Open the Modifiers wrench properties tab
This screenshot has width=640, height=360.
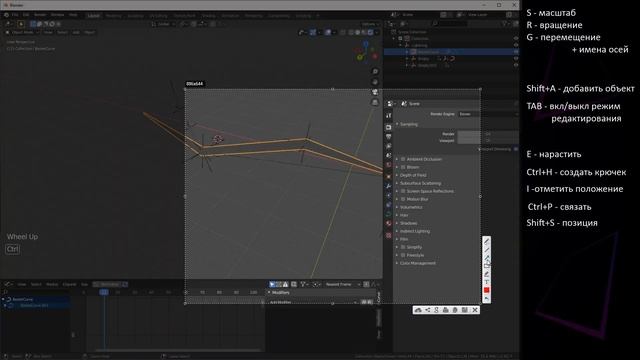click(389, 186)
